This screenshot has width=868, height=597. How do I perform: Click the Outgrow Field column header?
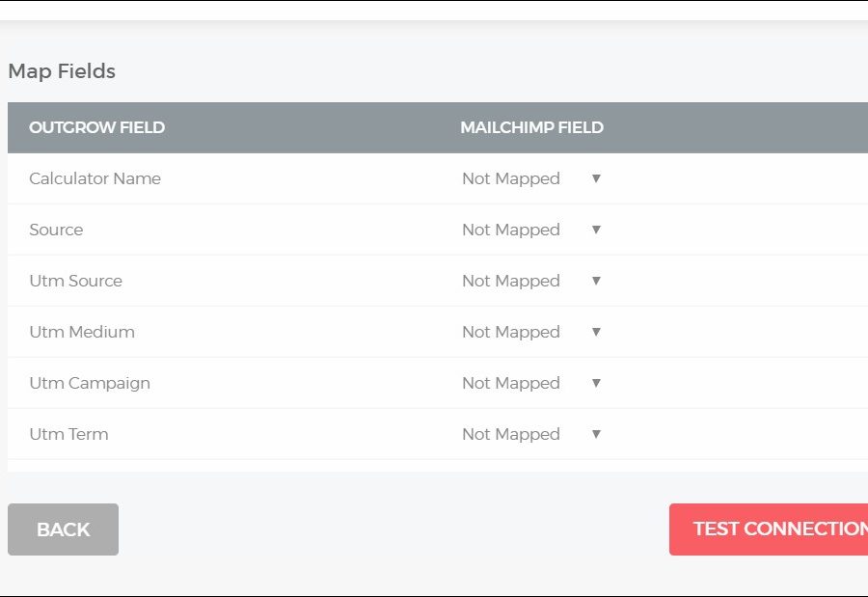tap(96, 127)
